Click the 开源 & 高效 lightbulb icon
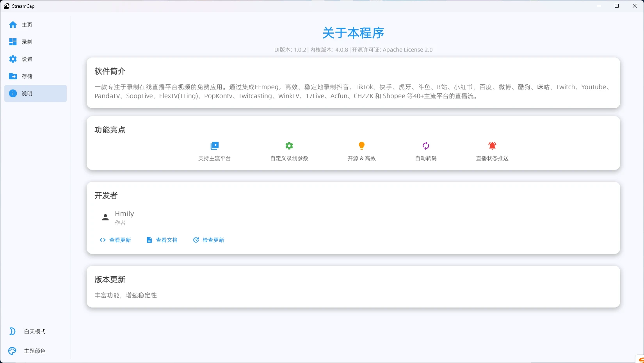 pos(361,145)
